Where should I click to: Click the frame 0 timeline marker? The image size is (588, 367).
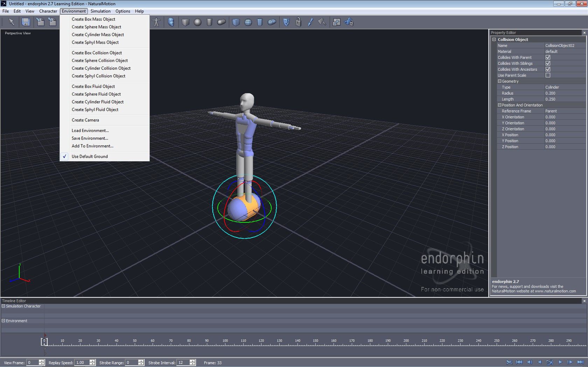tap(44, 341)
